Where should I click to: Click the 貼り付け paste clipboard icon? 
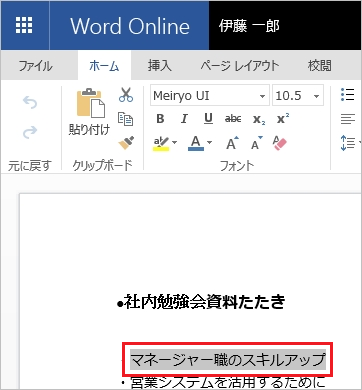91,102
